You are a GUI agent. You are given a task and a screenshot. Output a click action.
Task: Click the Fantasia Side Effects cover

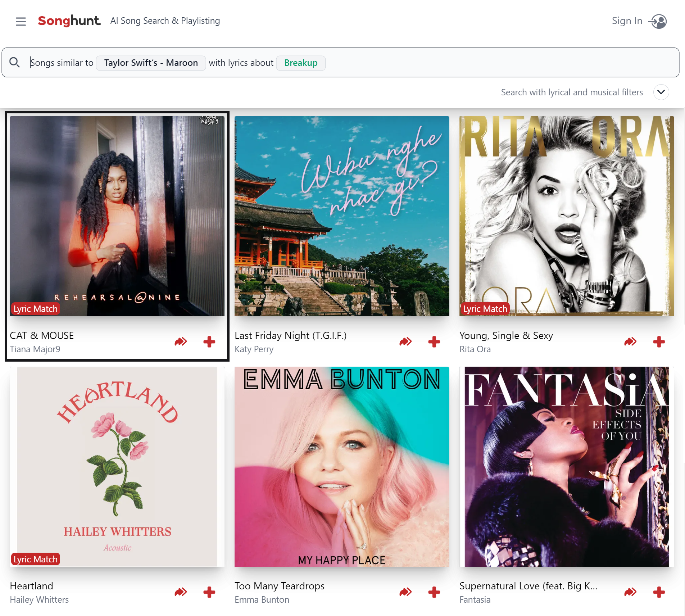pos(566,467)
